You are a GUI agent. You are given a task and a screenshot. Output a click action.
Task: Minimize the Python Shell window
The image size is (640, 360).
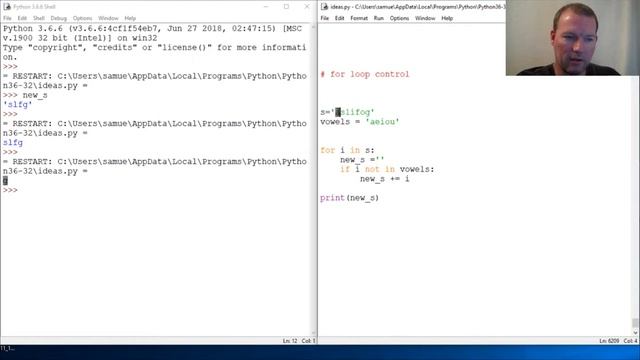[266, 7]
